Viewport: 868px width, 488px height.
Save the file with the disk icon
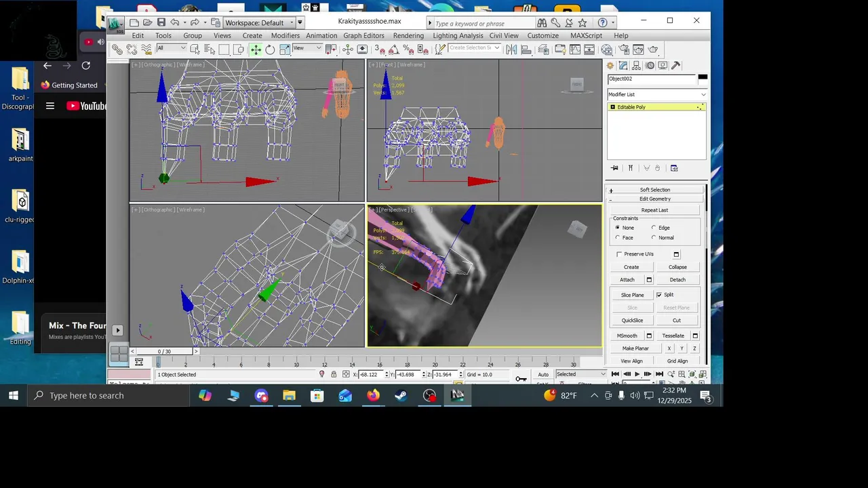pos(161,22)
